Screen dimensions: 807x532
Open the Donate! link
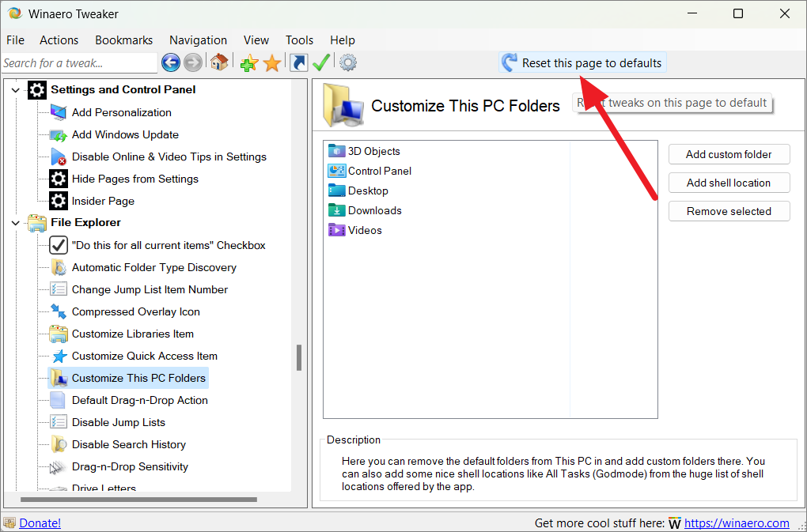[x=40, y=523]
